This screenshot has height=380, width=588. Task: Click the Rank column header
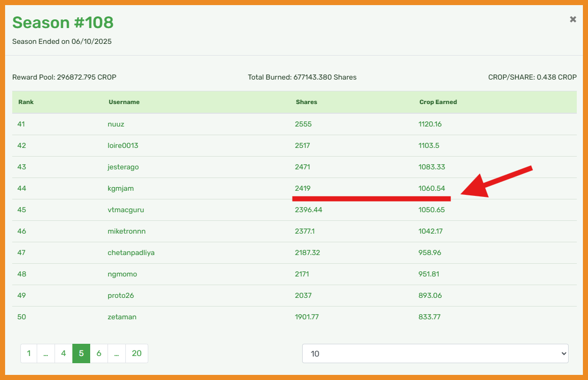[26, 102]
